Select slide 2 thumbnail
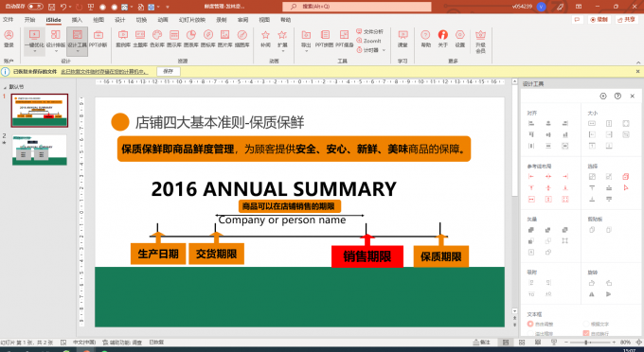 (x=40, y=150)
